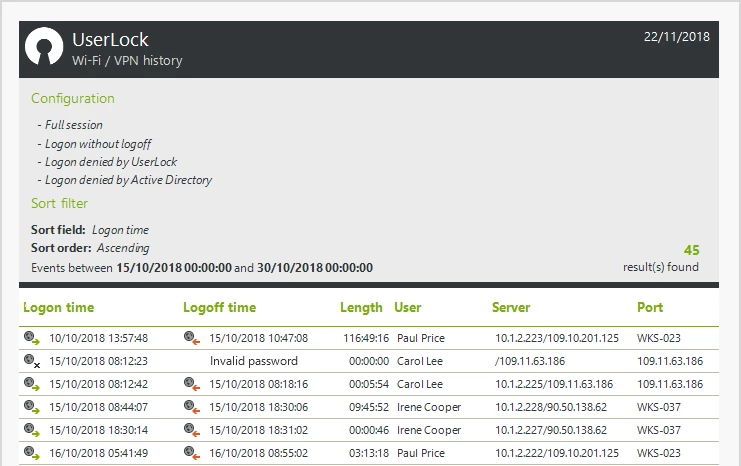The image size is (741, 466).
Task: Click the Sort filter section heading
Action: click(x=59, y=204)
